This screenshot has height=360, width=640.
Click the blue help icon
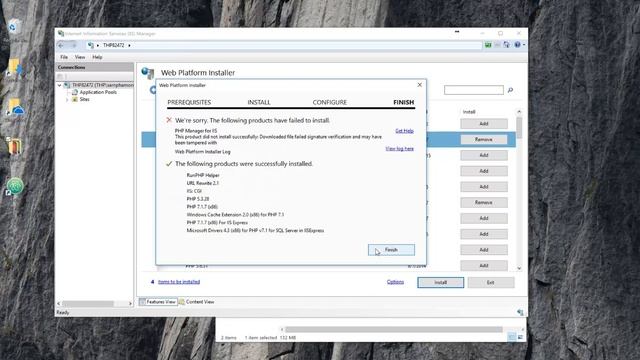(517, 45)
